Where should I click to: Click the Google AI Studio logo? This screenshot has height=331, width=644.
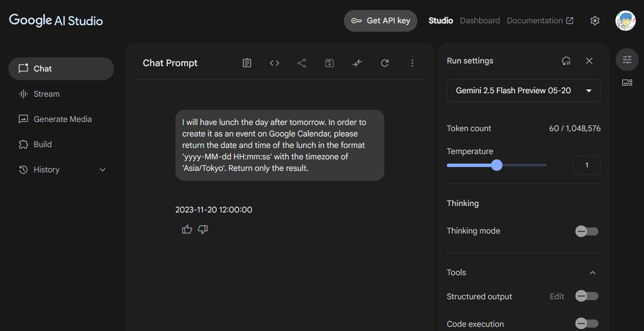(56, 20)
